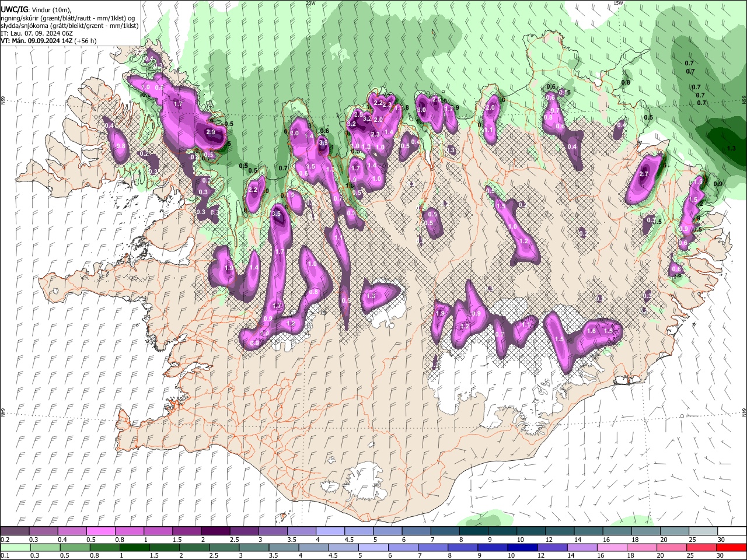Click the darkest green lower-row swatch between 1 and 1.5
This screenshot has width=747, height=560.
point(134,548)
